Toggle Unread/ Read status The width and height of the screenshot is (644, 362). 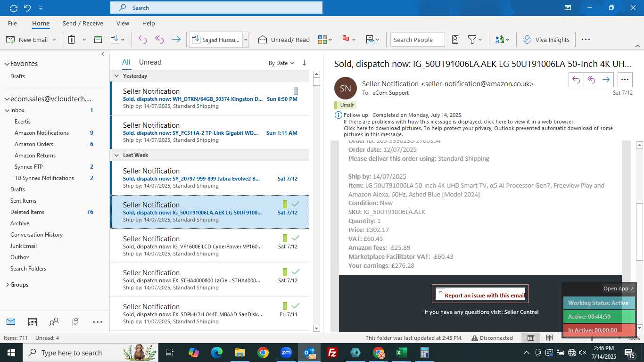(284, 40)
